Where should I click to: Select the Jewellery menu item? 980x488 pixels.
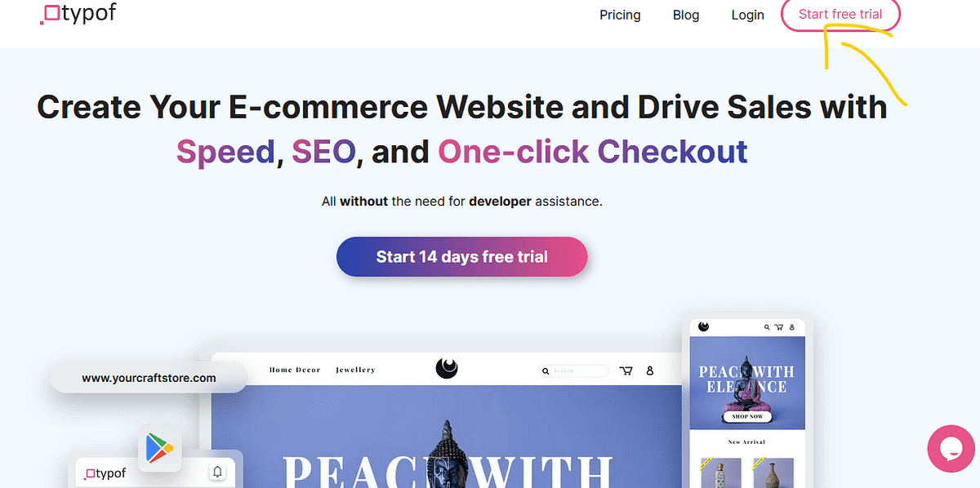pyautogui.click(x=355, y=369)
